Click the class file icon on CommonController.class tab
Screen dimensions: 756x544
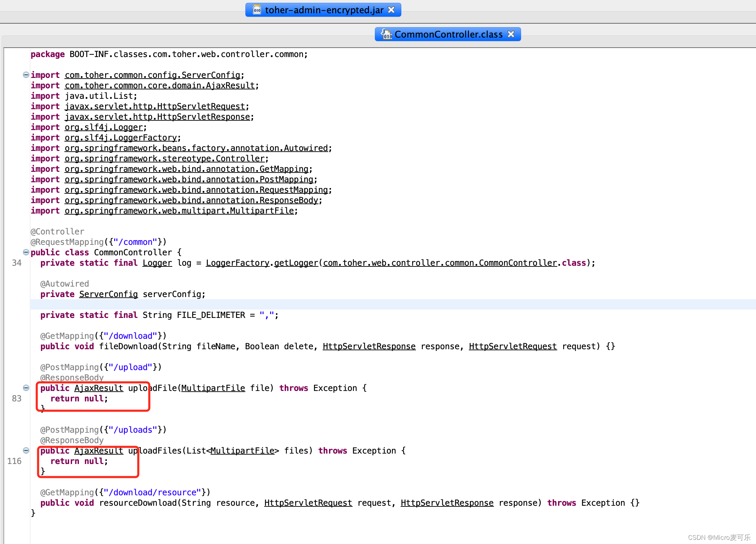(x=386, y=34)
